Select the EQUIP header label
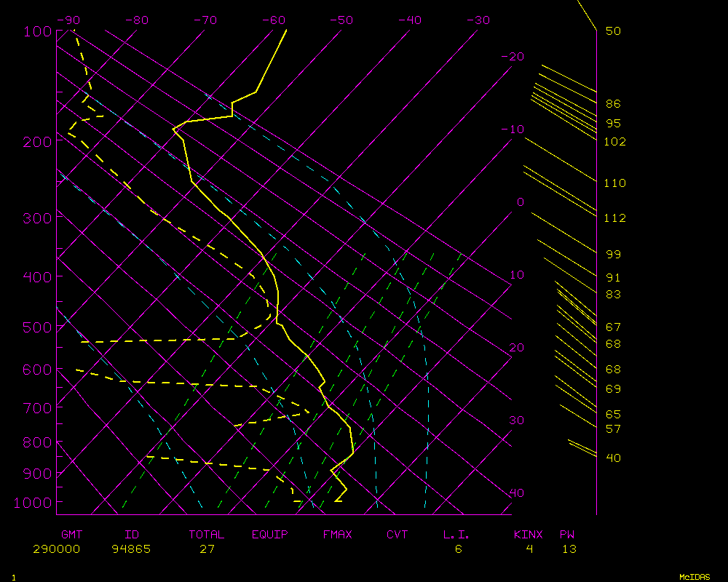This screenshot has width=728, height=582. 269,535
